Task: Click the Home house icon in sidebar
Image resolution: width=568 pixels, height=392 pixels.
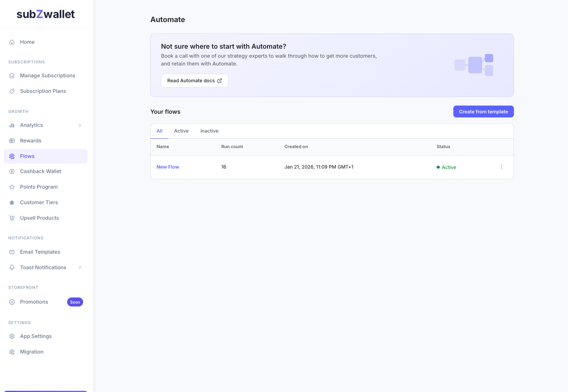Action: (x=12, y=42)
